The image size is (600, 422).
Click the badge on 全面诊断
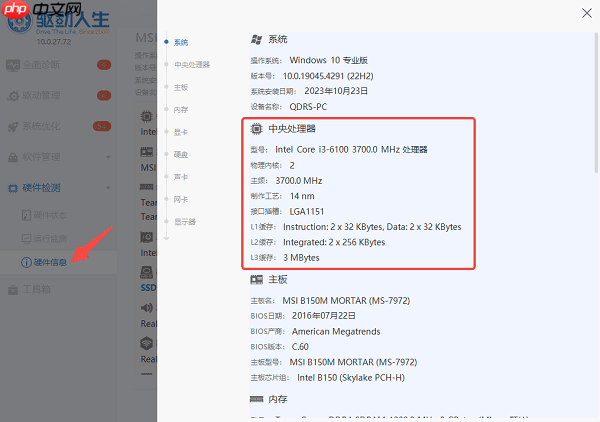[x=104, y=65]
